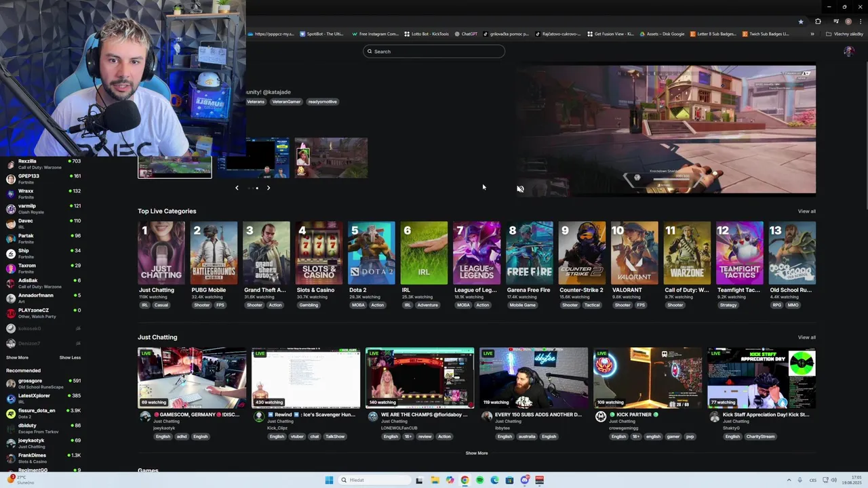Click the Windows taskbar Hledat search box
This screenshot has height=488, width=868.
point(375,480)
